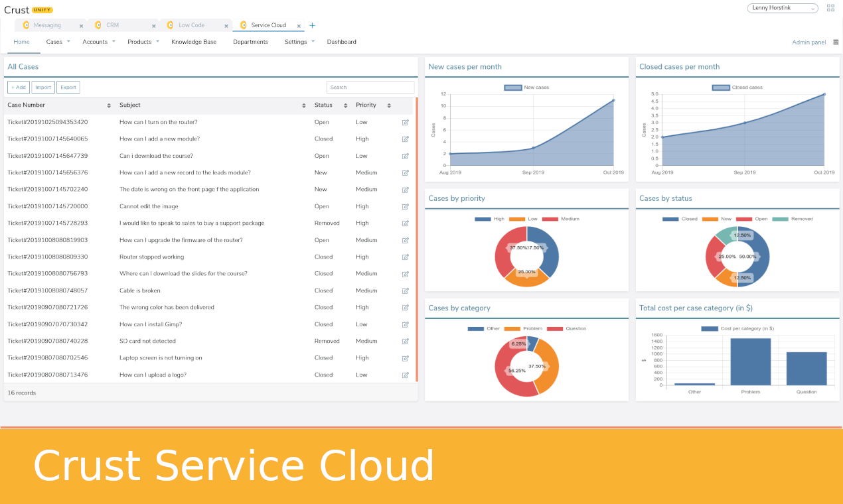843x504 pixels.
Task: Edit ticket "How can I install Gimp?"
Action: [x=405, y=324]
